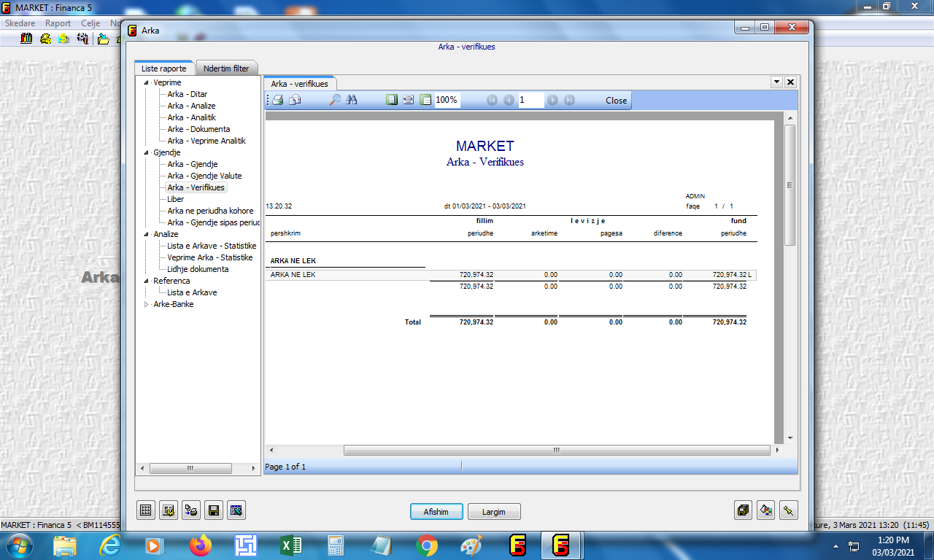Click the export report icon beside the printer
The image size is (934, 560).
point(295,100)
